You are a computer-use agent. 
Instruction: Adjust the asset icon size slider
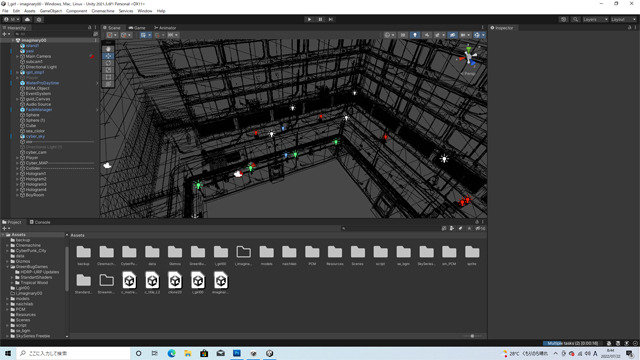coord(473,336)
